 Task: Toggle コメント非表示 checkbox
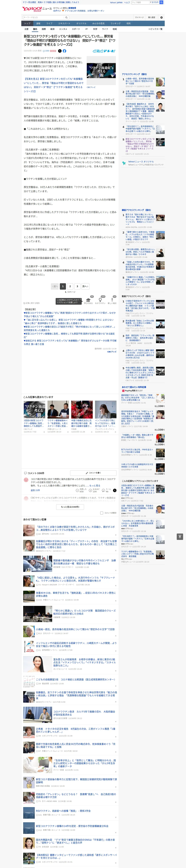click(x=102, y=513)
